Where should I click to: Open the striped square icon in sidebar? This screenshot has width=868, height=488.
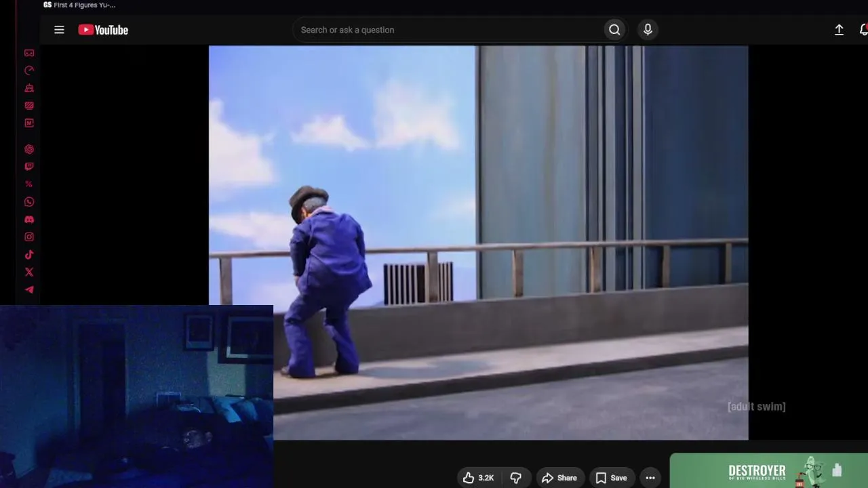[x=29, y=106]
